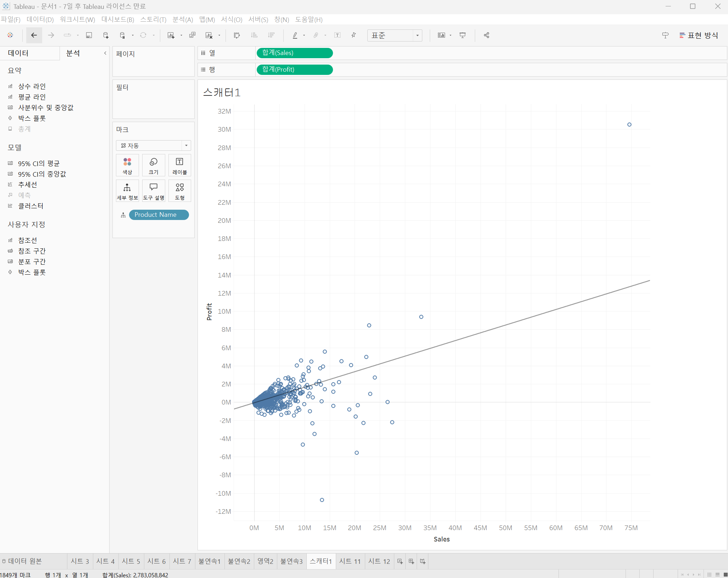The width and height of the screenshot is (728, 578).
Task: Toggle mark labels with the T icon
Action: (x=337, y=35)
